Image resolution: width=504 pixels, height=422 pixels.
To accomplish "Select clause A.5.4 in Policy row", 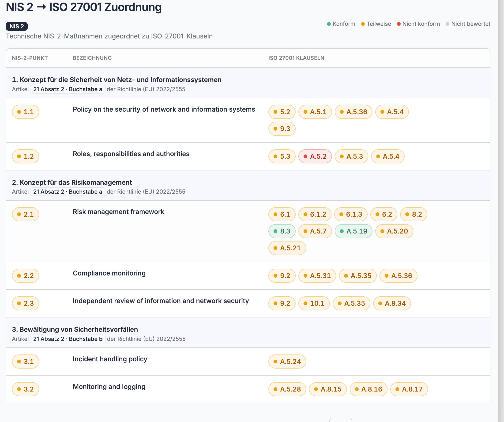I will [392, 112].
